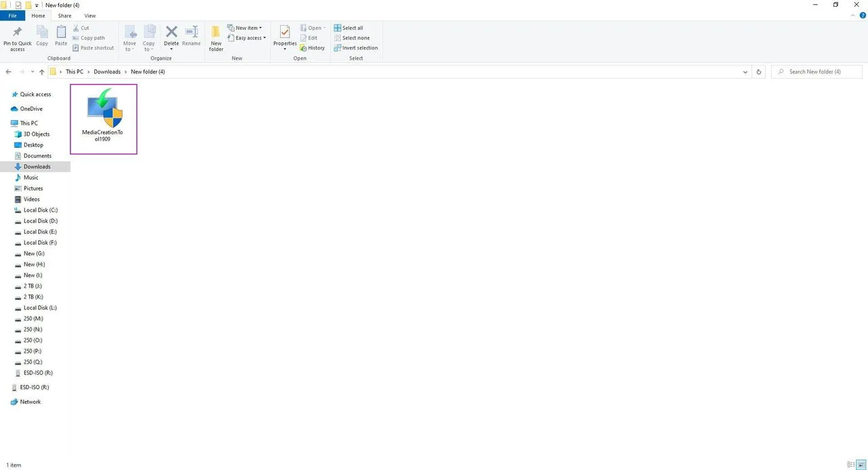The height and width of the screenshot is (470, 868).
Task: Switch to the View tab
Action: pyautogui.click(x=90, y=16)
